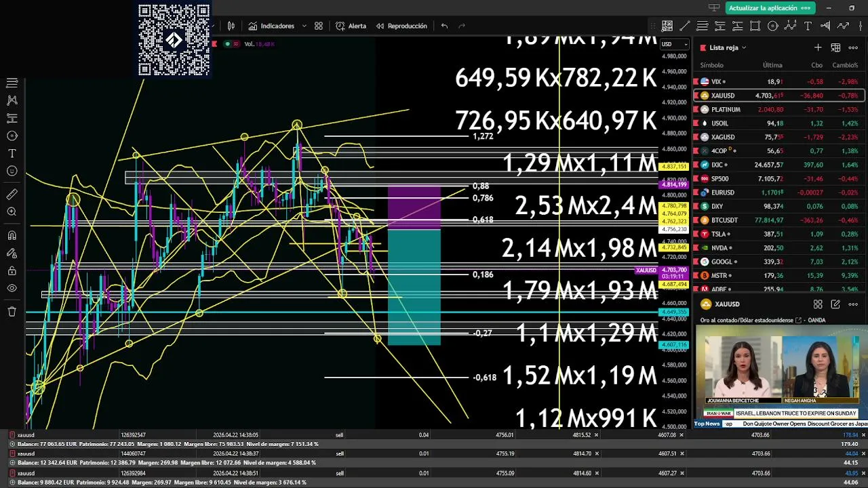Add a symbol to the watchlist

pyautogui.click(x=818, y=47)
